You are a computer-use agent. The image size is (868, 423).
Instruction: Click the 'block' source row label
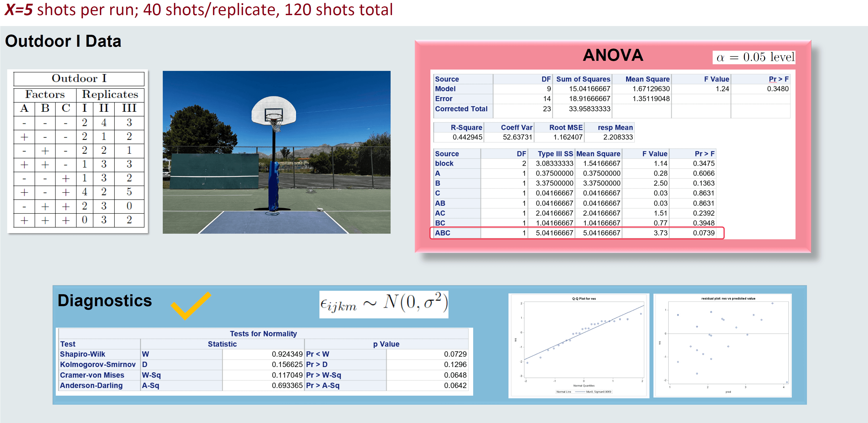tap(444, 164)
